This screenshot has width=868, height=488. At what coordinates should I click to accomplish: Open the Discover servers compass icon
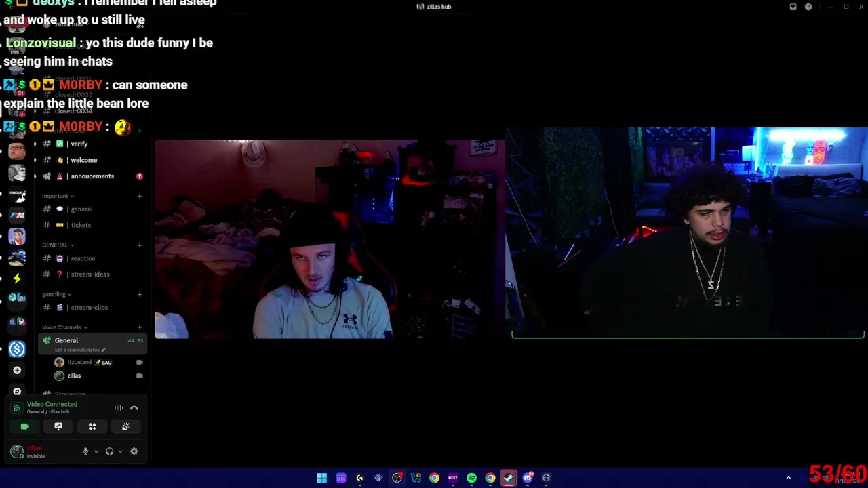click(17, 391)
